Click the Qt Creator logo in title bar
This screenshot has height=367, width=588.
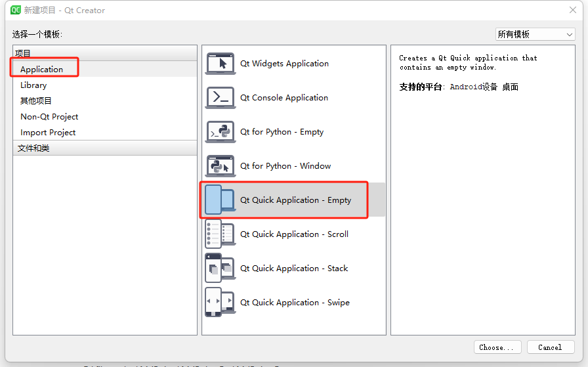click(x=16, y=10)
